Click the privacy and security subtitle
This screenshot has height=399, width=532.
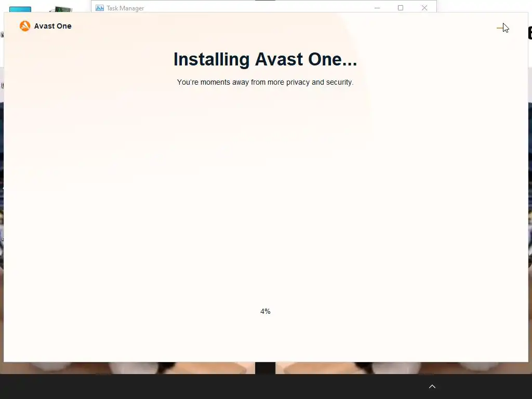click(265, 82)
